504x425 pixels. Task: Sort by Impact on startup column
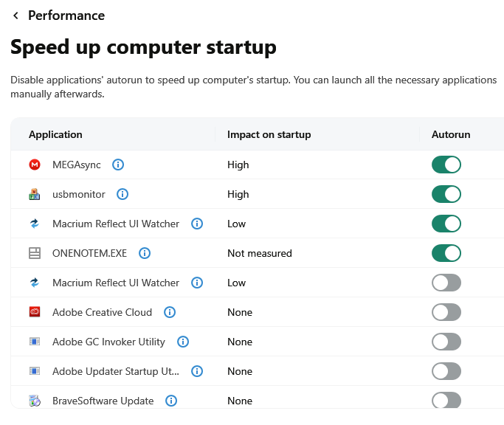[269, 134]
